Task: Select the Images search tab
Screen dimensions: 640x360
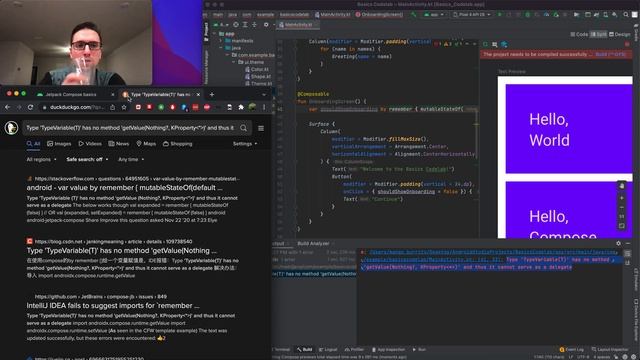Action: point(59,144)
